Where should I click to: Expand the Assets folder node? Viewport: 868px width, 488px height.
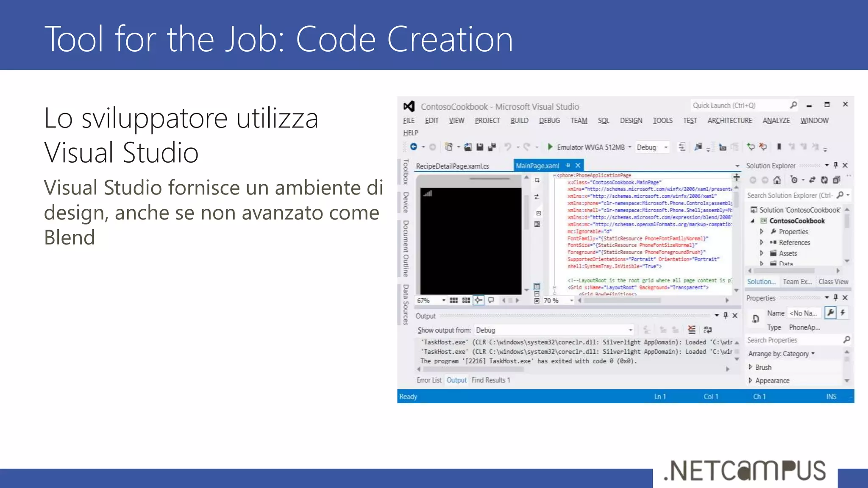(761, 253)
